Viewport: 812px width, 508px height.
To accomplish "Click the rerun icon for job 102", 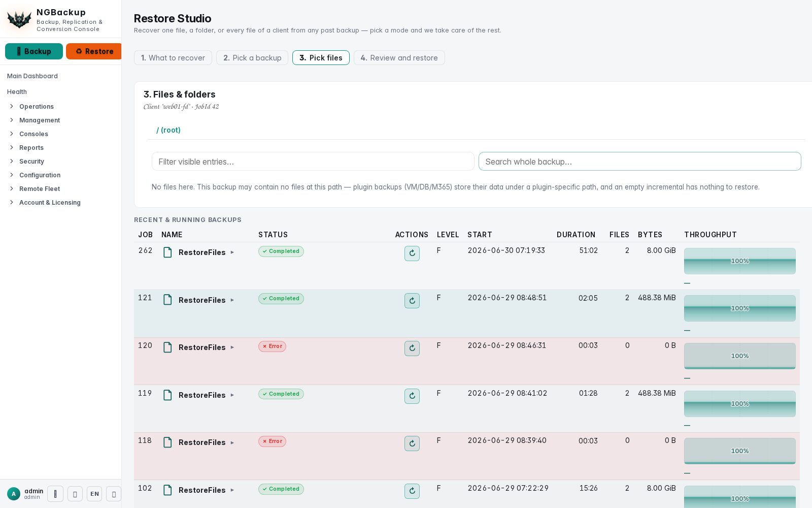I will pos(412,491).
